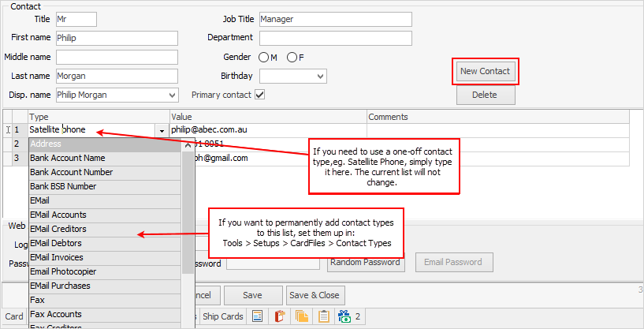The width and height of the screenshot is (644, 329).
Task: Focus the Middle name field
Action: [x=117, y=57]
